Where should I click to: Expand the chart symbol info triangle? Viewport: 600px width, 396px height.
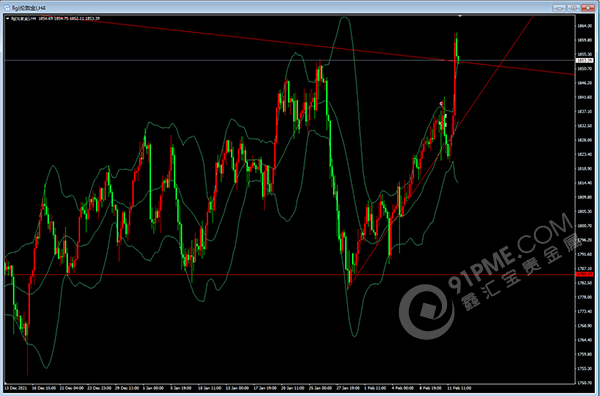8,18
